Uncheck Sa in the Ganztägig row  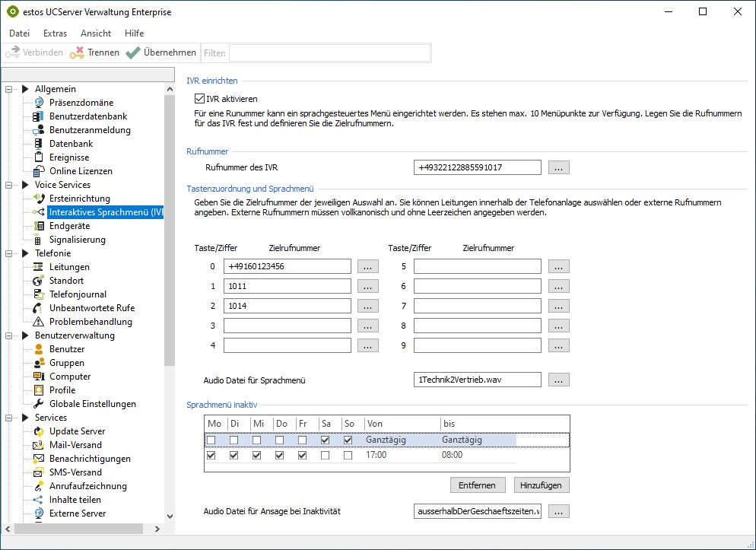coord(325,440)
